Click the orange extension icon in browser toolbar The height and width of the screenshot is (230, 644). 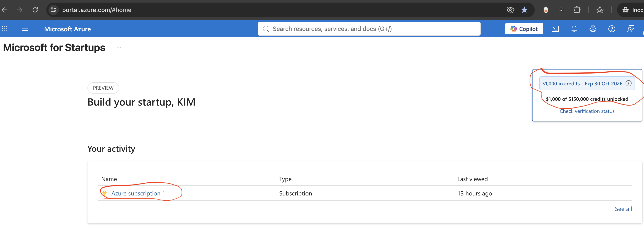pos(546,10)
